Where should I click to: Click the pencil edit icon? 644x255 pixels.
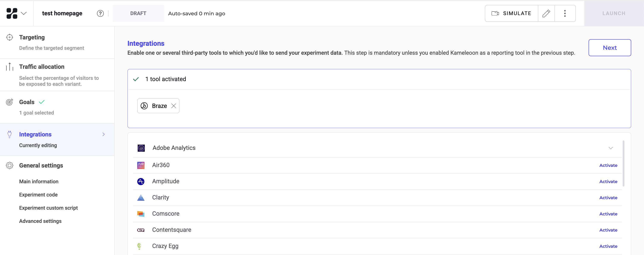[x=546, y=13]
